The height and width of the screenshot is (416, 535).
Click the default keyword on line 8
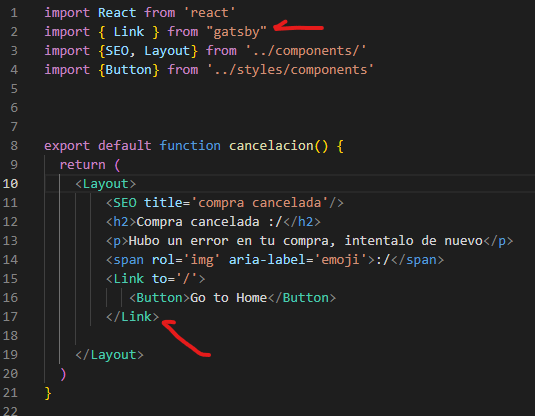coord(125,146)
